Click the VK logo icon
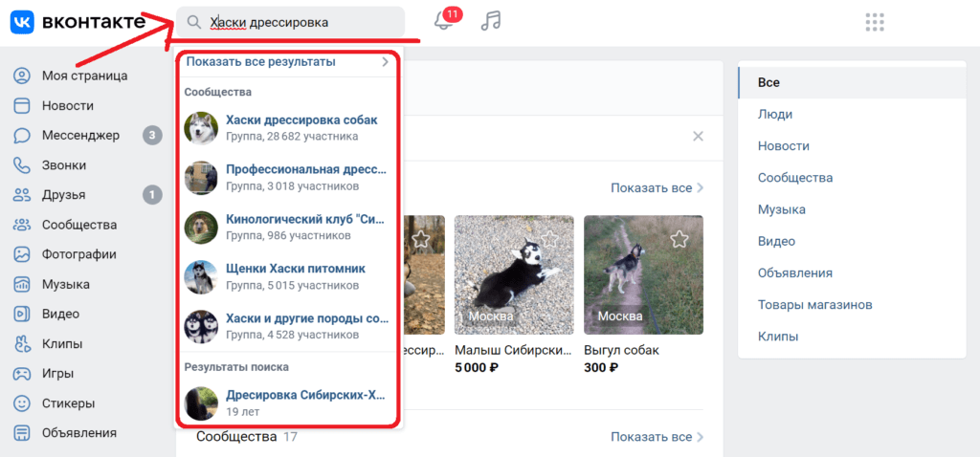Image resolution: width=980 pixels, height=457 pixels. click(23, 22)
